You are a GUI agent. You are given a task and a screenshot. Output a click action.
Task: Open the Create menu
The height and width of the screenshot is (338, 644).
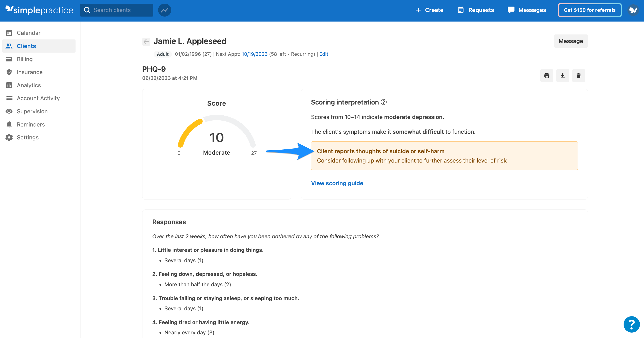[429, 10]
